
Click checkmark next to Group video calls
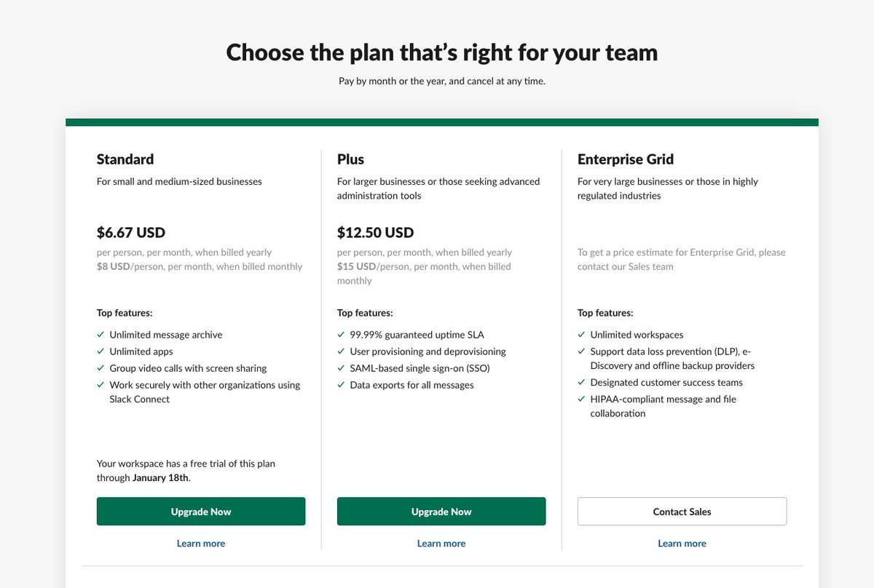101,368
